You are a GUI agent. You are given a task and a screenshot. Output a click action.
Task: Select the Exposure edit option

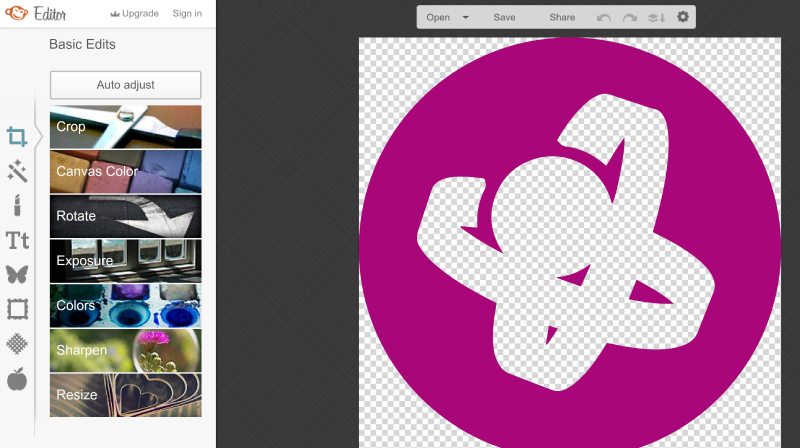[126, 261]
